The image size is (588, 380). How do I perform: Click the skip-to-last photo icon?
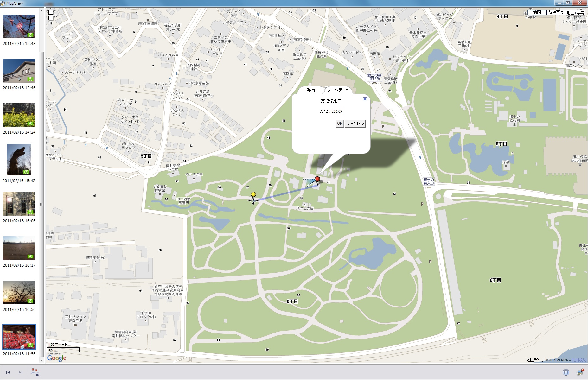point(21,372)
